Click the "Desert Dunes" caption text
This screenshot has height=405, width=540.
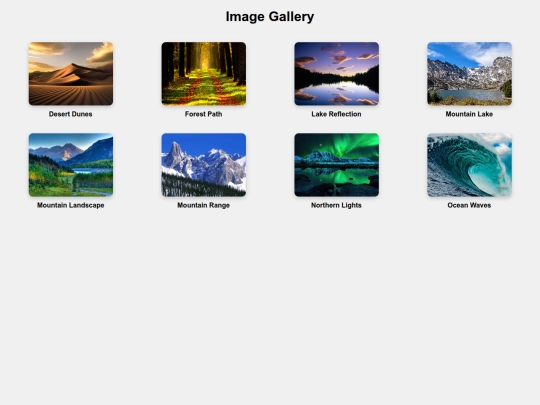point(71,114)
